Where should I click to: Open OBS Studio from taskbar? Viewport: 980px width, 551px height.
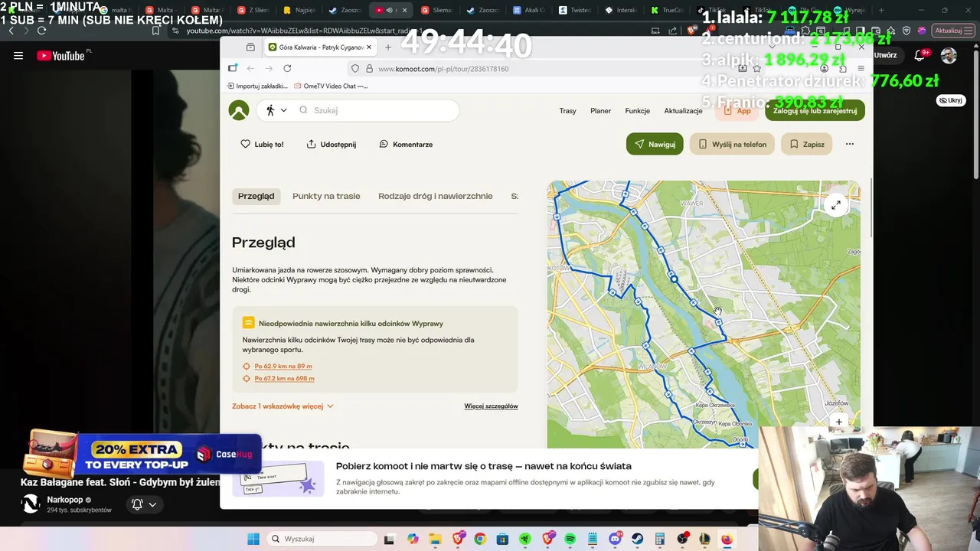pyautogui.click(x=682, y=539)
